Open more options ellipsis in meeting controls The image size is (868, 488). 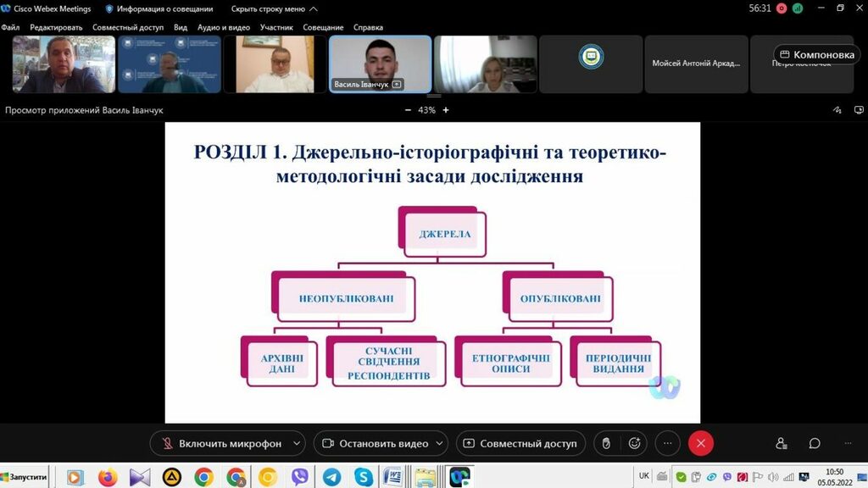pyautogui.click(x=668, y=443)
